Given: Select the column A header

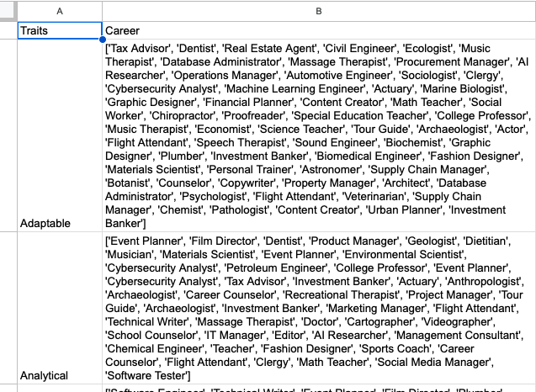Looking at the screenshot, I should coord(59,10).
